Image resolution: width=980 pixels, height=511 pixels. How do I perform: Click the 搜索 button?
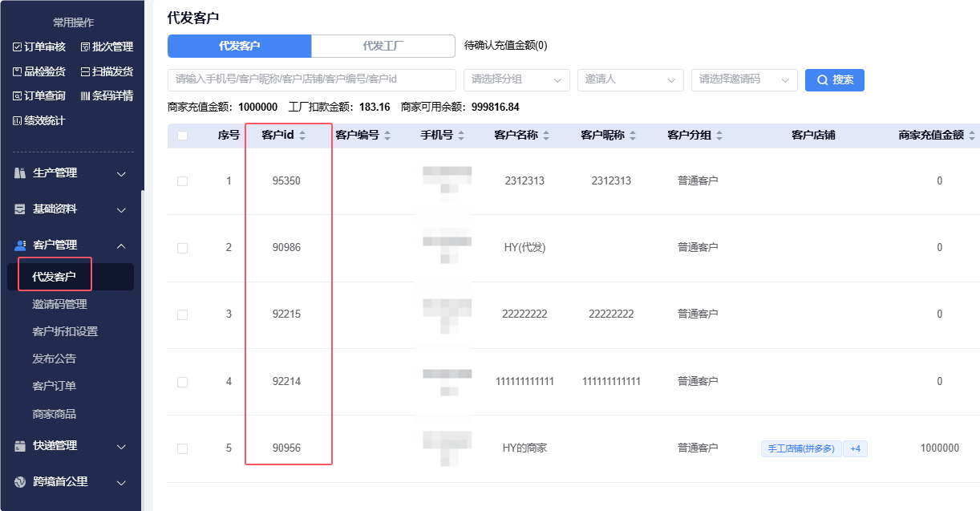tap(835, 80)
